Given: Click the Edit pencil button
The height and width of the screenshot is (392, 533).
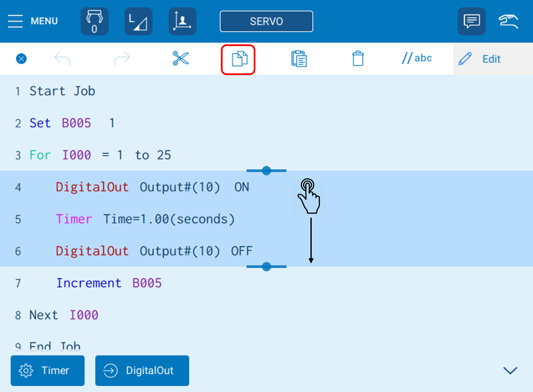Looking at the screenshot, I should 493,59.
